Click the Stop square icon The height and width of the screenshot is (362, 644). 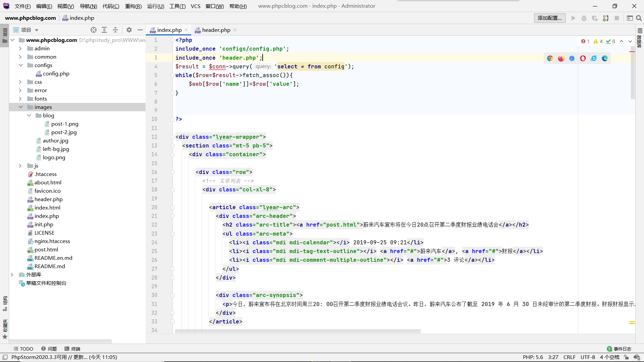(x=617, y=18)
